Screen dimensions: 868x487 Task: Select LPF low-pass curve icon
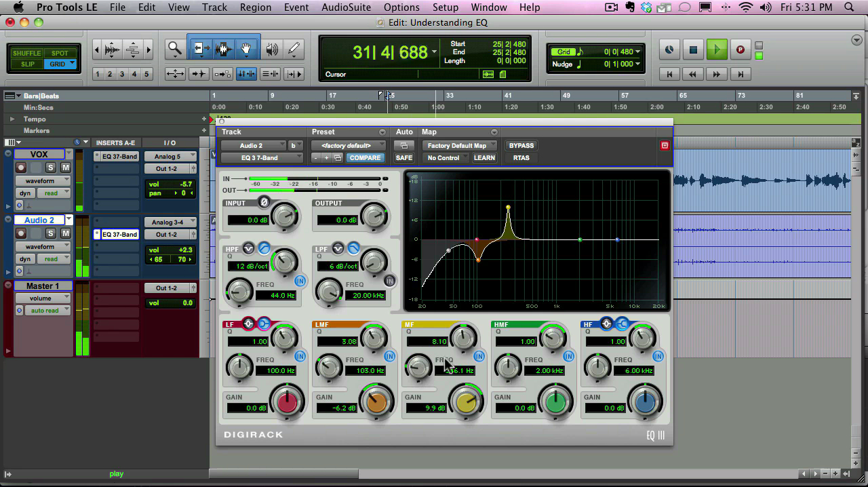pos(353,248)
